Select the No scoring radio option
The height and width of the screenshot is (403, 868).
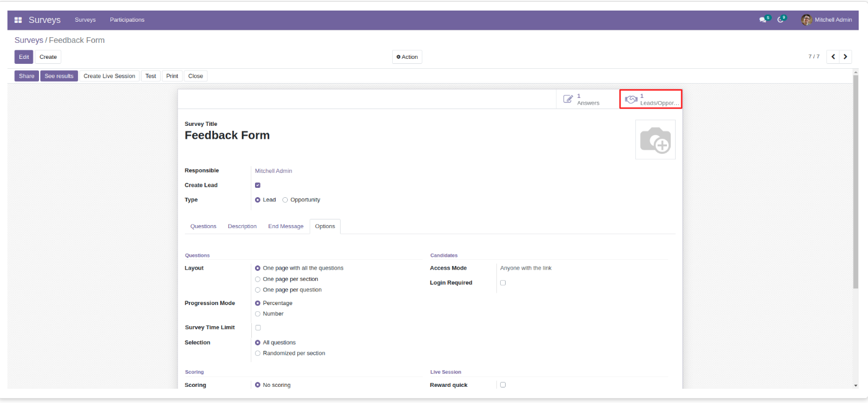pyautogui.click(x=257, y=385)
